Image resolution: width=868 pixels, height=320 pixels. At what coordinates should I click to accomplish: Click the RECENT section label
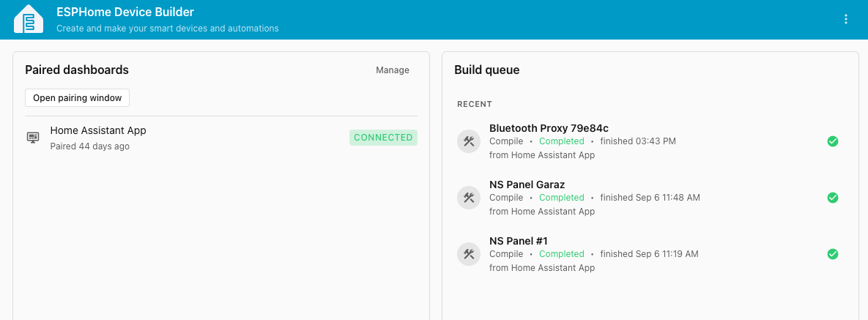point(475,104)
